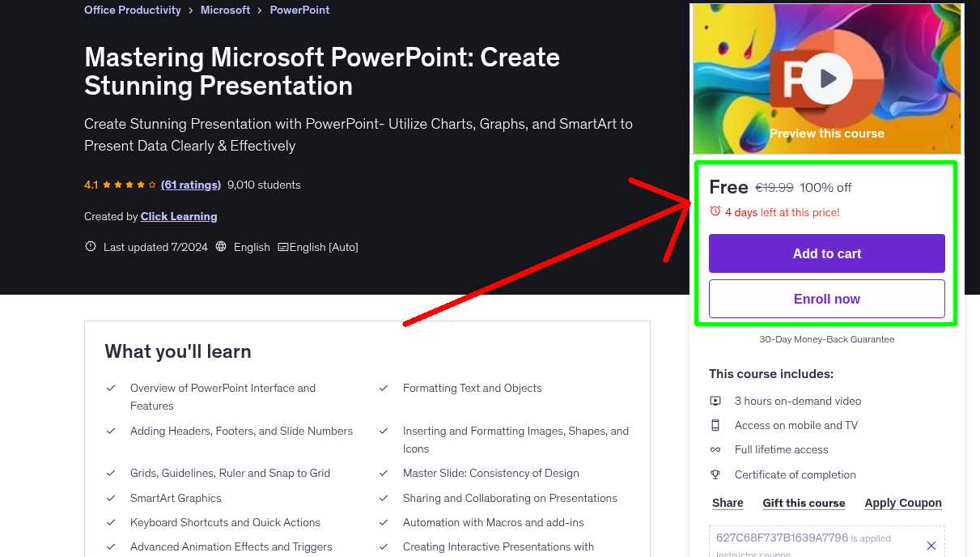
Task: Click Gift this course
Action: [803, 503]
